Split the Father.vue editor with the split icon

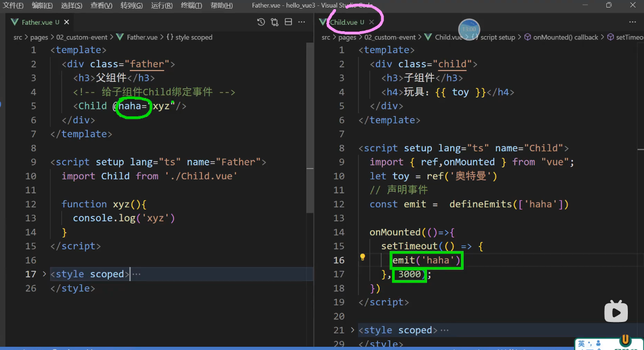tap(288, 22)
